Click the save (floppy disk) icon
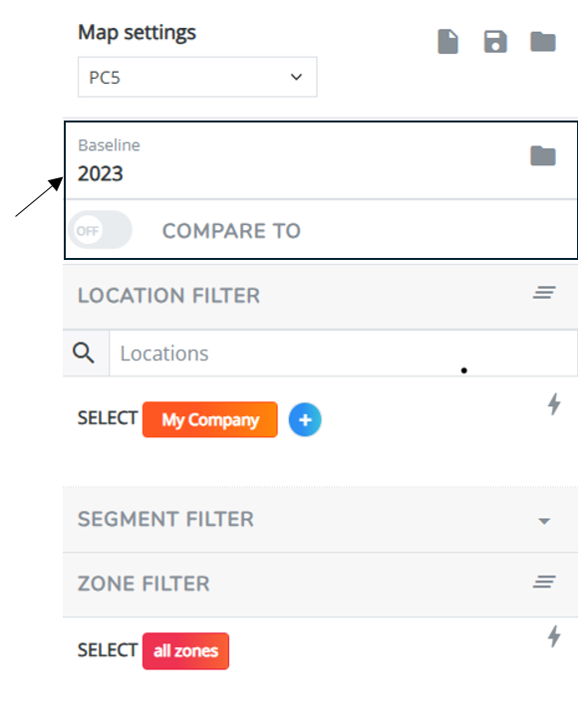 (x=495, y=42)
